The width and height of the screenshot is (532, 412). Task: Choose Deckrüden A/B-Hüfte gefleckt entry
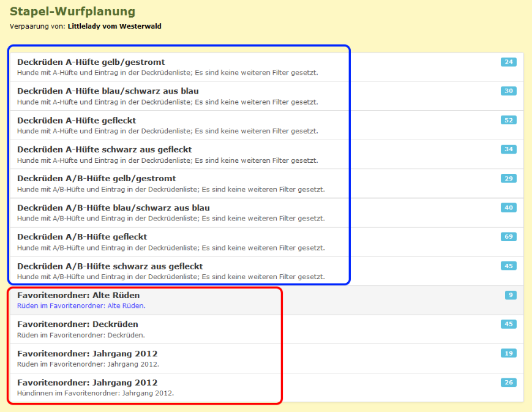pyautogui.click(x=82, y=237)
